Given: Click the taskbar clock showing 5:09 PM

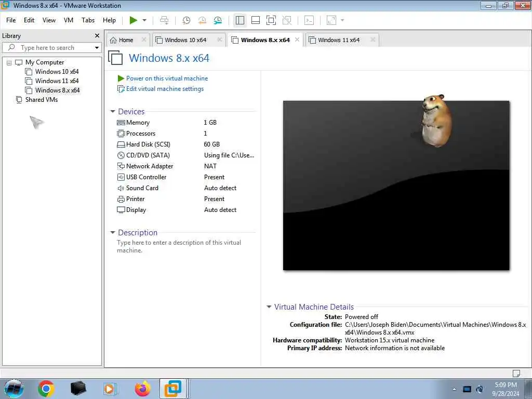Looking at the screenshot, I should coord(506,389).
